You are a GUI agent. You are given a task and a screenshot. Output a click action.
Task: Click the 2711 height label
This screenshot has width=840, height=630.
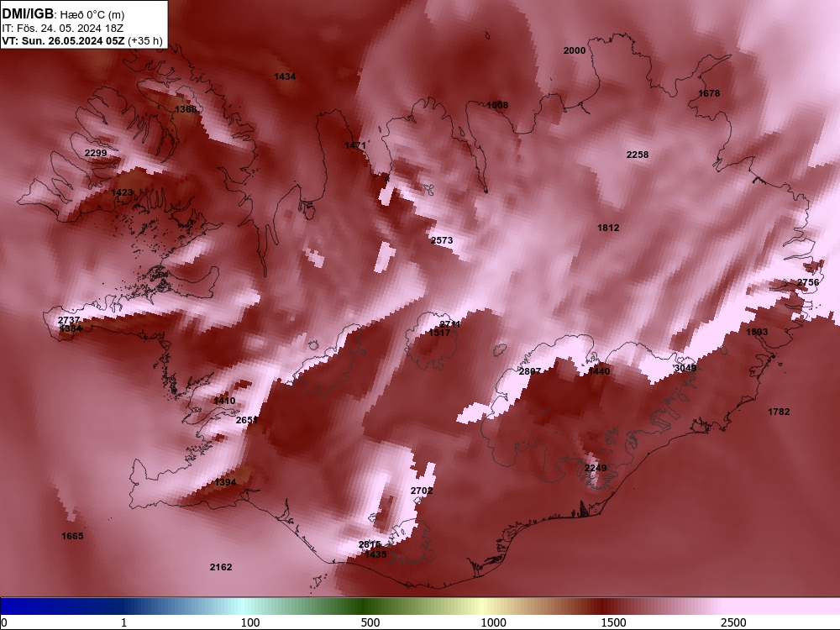(450, 324)
